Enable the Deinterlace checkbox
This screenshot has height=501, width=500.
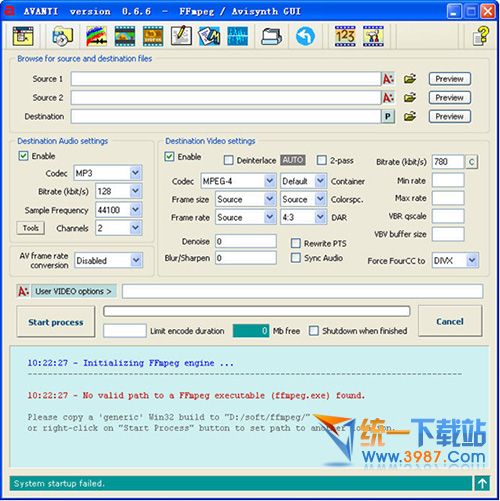click(x=228, y=160)
